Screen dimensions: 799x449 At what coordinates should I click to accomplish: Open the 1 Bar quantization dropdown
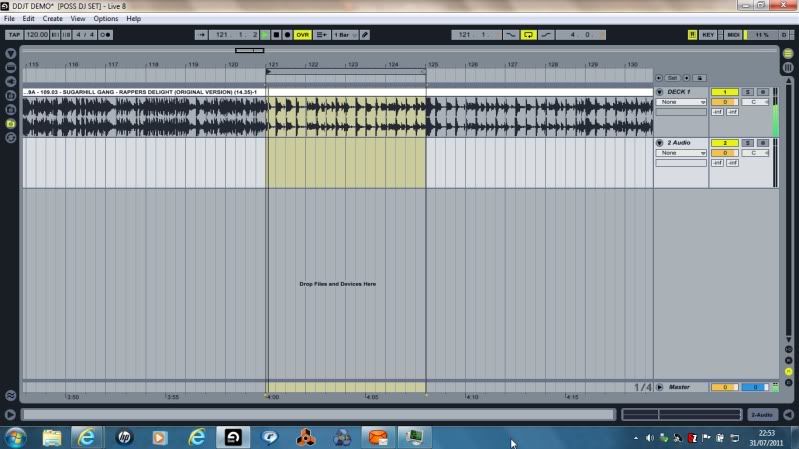[x=345, y=35]
